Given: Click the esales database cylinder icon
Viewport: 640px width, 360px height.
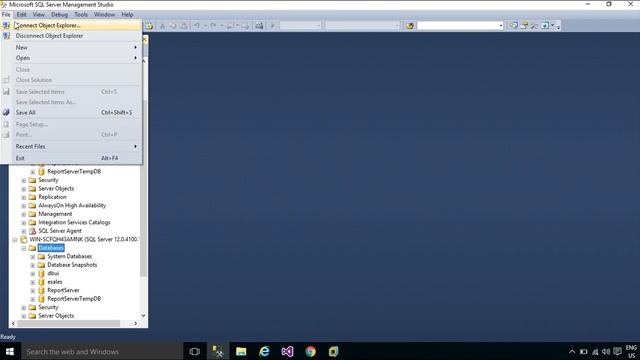Looking at the screenshot, I should tap(41, 282).
